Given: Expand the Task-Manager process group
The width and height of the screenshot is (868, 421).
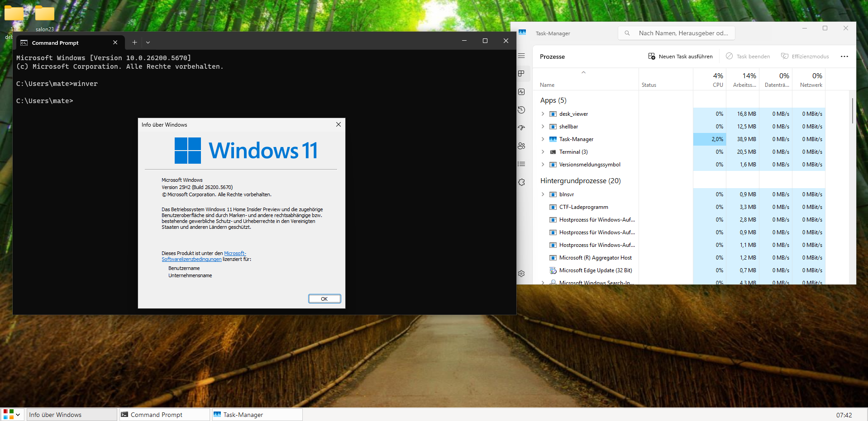Looking at the screenshot, I should (x=543, y=139).
